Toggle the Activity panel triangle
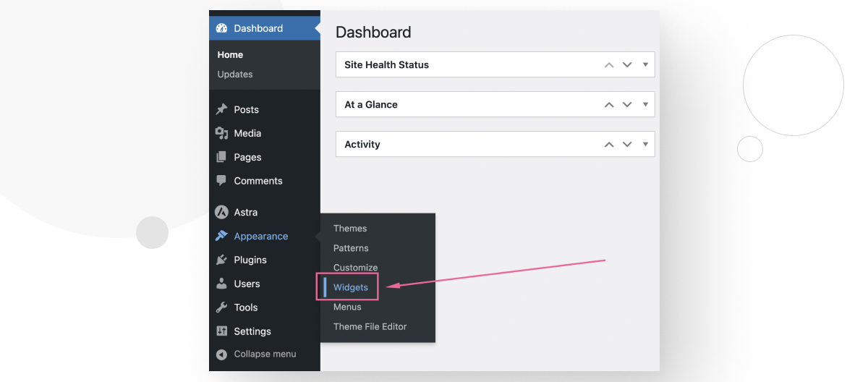The width and height of the screenshot is (868, 382). pyautogui.click(x=644, y=144)
